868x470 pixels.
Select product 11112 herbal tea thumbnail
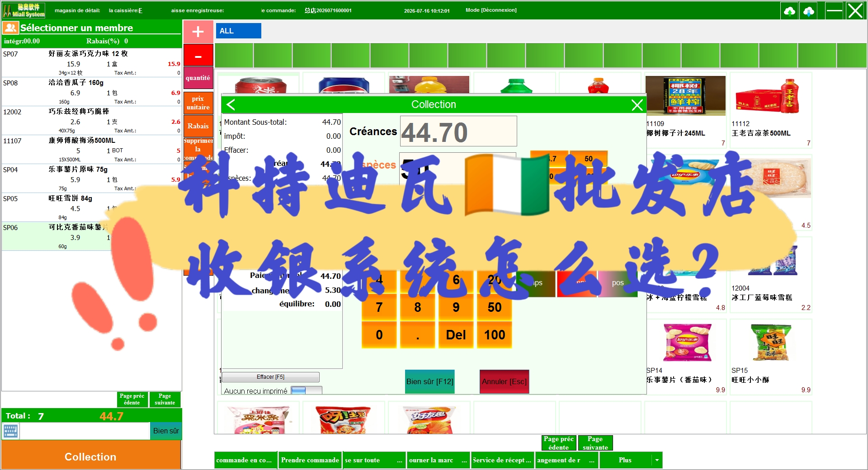click(x=771, y=96)
